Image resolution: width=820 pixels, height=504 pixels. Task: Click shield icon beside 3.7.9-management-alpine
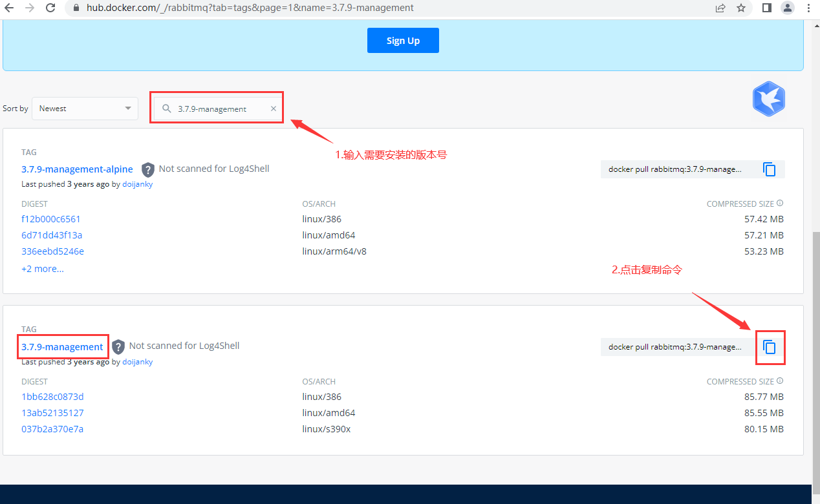coord(148,169)
